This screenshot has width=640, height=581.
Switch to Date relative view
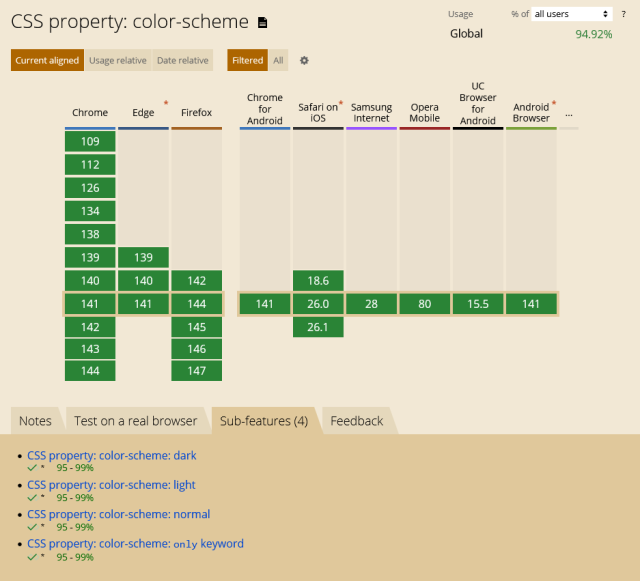click(182, 60)
